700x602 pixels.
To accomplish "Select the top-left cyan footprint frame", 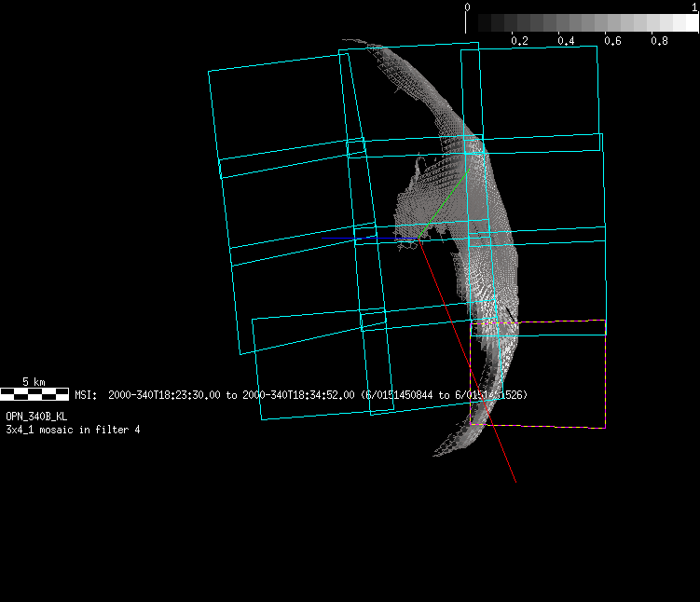I will click(x=278, y=112).
